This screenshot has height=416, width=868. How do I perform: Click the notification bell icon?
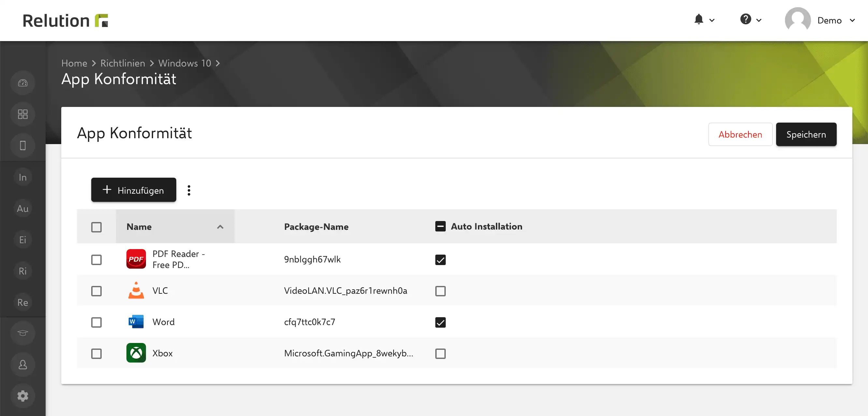(x=699, y=20)
